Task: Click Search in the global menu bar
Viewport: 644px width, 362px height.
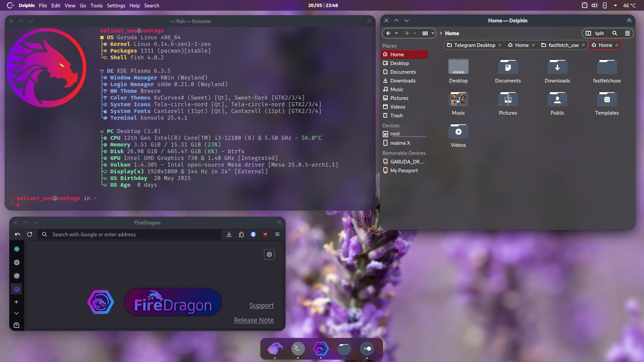Action: pyautogui.click(x=152, y=5)
